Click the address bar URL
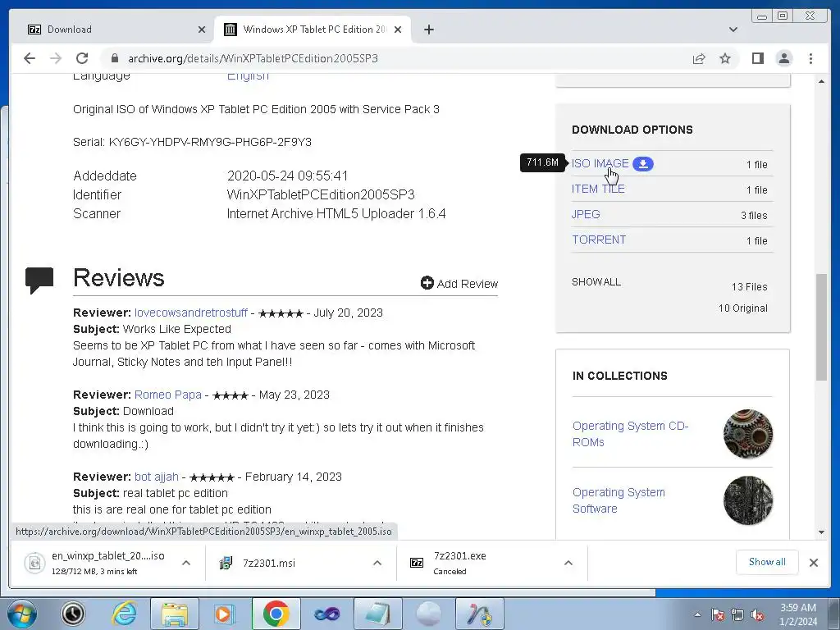Screen dimensions: 840x630 pyautogui.click(x=253, y=58)
